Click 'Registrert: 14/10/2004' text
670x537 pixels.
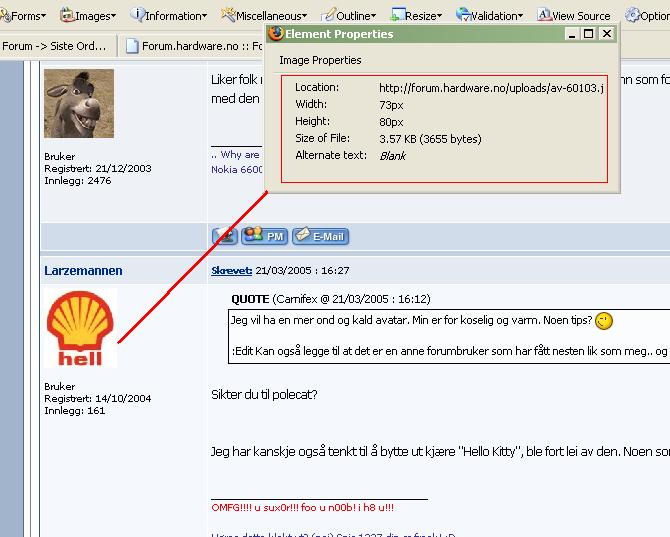(98, 399)
